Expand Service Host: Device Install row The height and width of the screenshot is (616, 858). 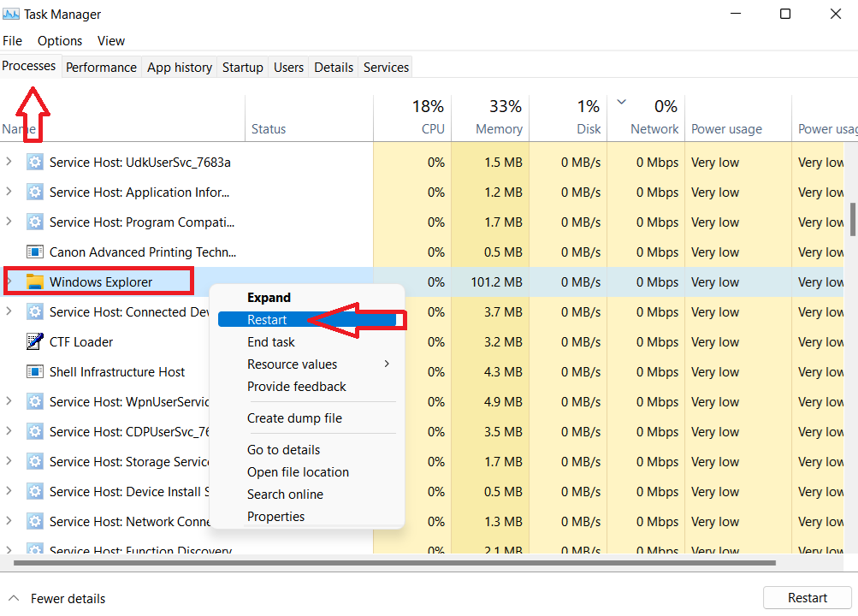9,491
